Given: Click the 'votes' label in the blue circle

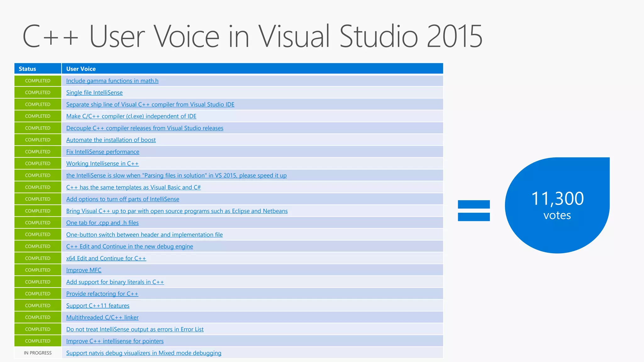Looking at the screenshot, I should click(x=557, y=215).
